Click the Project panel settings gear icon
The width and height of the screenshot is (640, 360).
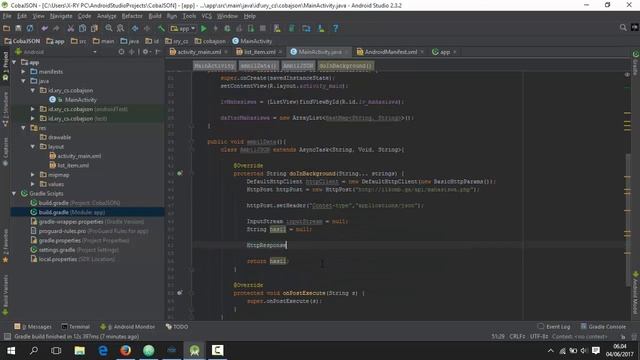click(145, 52)
